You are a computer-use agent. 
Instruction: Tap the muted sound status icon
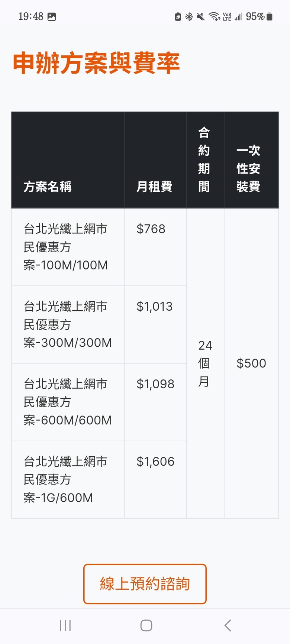pyautogui.click(x=201, y=16)
